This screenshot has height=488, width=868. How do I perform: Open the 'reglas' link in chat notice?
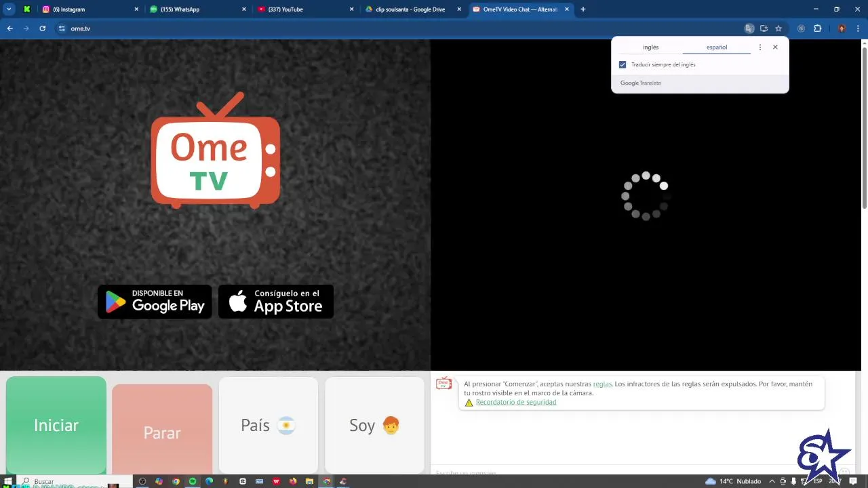point(602,384)
